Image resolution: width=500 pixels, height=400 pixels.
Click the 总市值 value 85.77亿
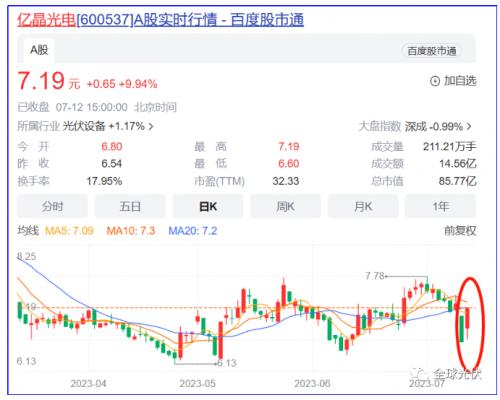[x=458, y=181]
